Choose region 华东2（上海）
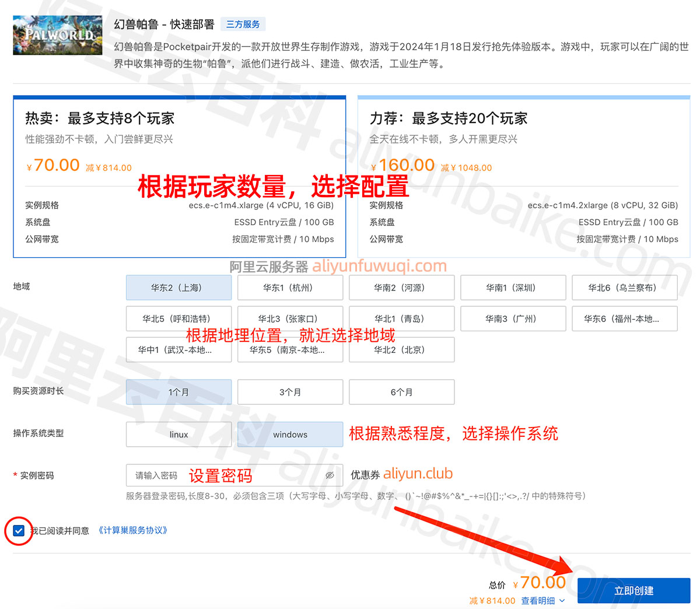The height and width of the screenshot is (609, 700). click(x=178, y=288)
